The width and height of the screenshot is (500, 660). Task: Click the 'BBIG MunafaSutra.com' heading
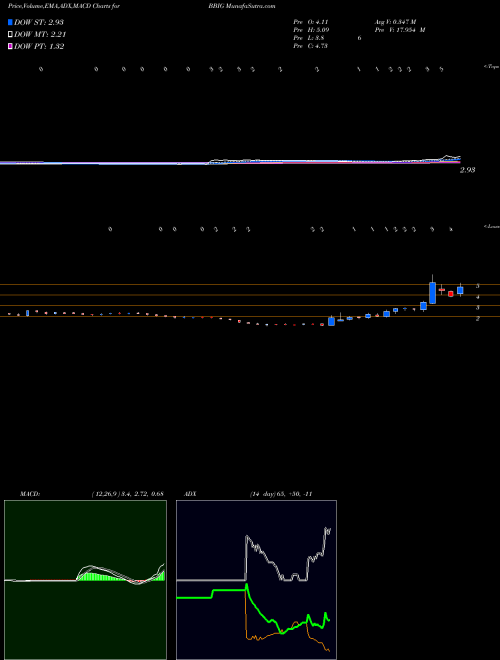[x=242, y=7]
